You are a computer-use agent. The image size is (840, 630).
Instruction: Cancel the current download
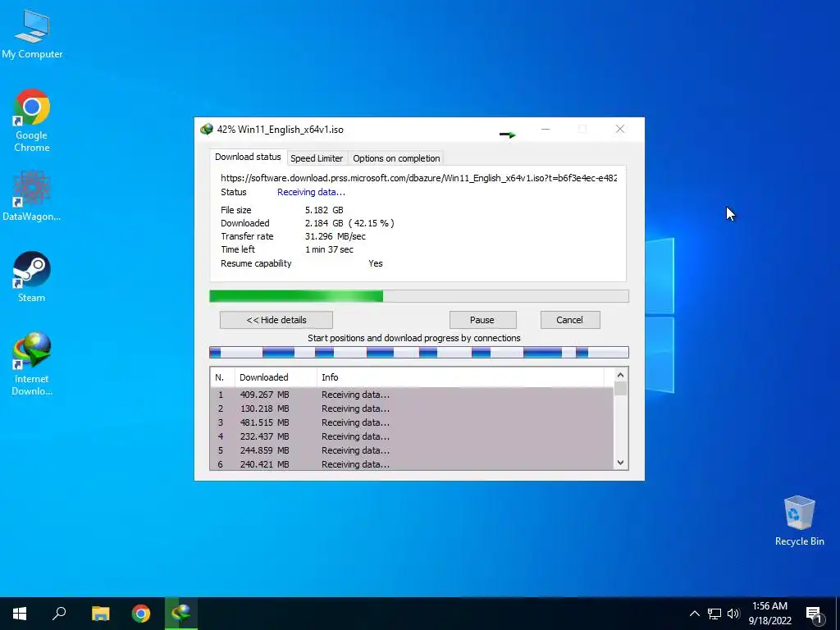coord(569,320)
